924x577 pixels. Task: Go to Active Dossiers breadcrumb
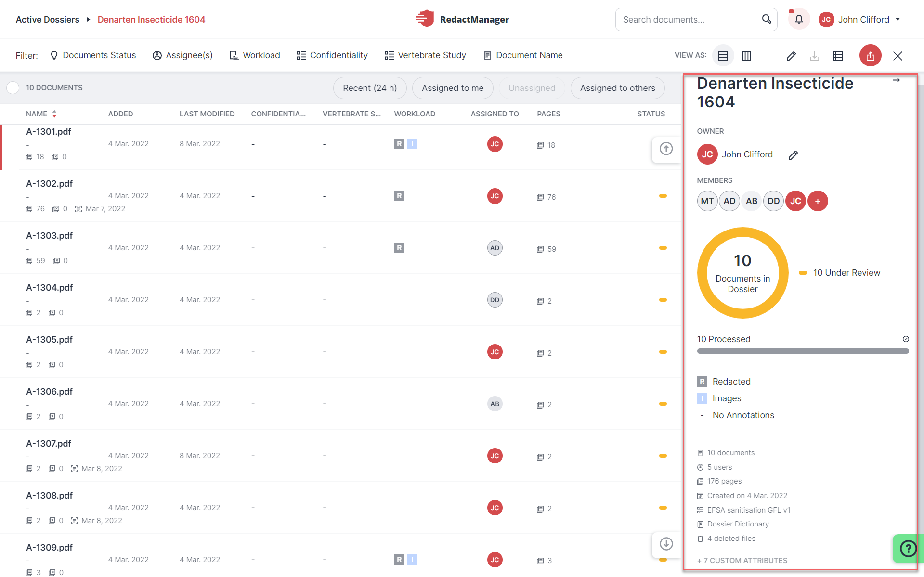48,20
